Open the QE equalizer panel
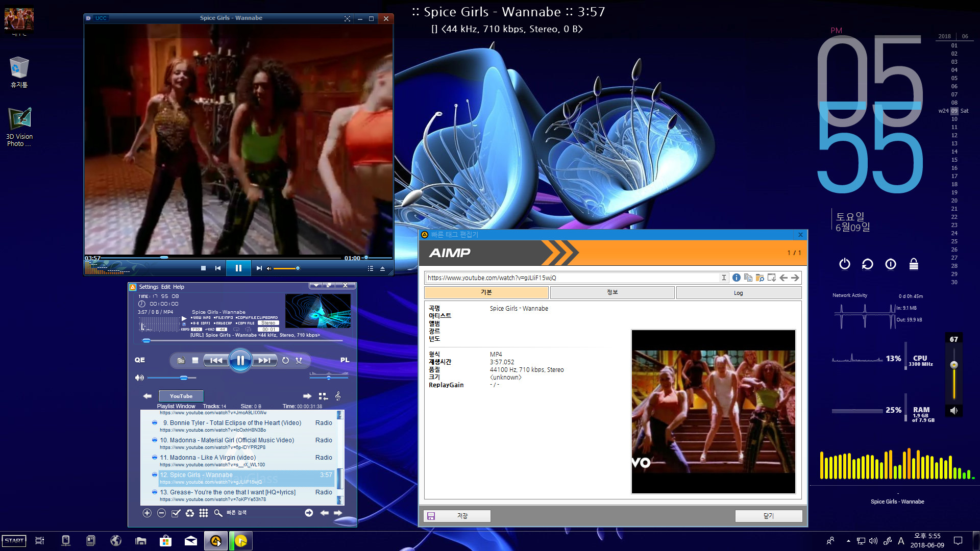This screenshot has width=980, height=551. point(140,360)
